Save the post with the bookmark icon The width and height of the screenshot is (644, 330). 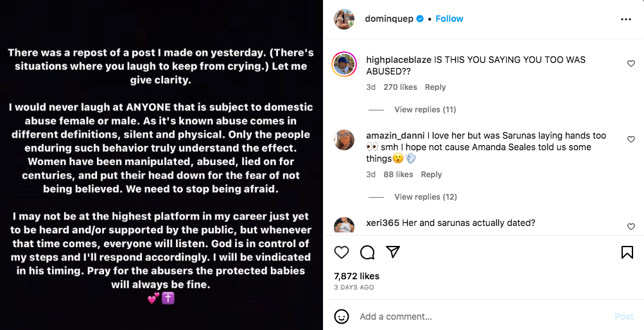click(627, 252)
